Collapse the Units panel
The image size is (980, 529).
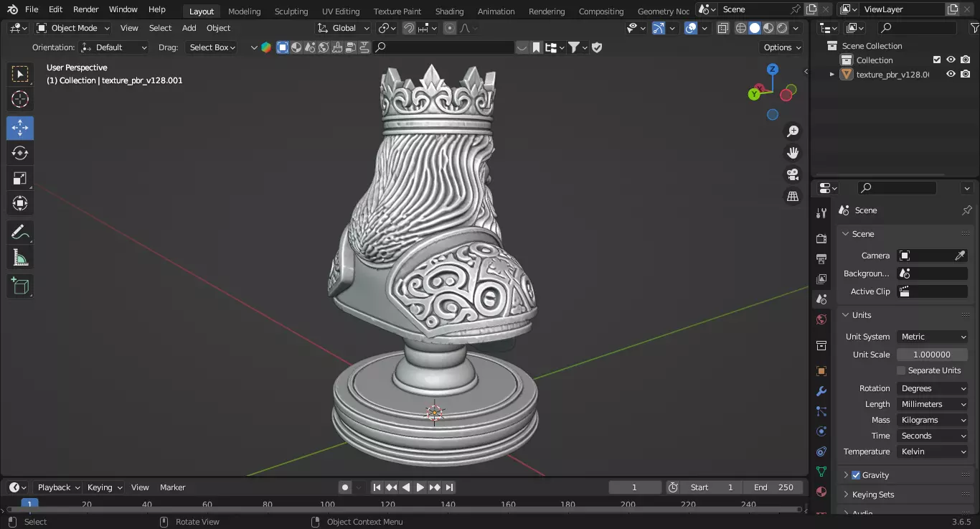tap(847, 315)
